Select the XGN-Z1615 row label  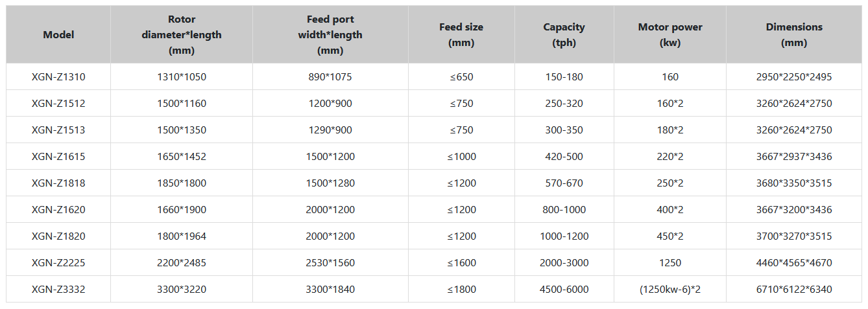[x=58, y=157]
